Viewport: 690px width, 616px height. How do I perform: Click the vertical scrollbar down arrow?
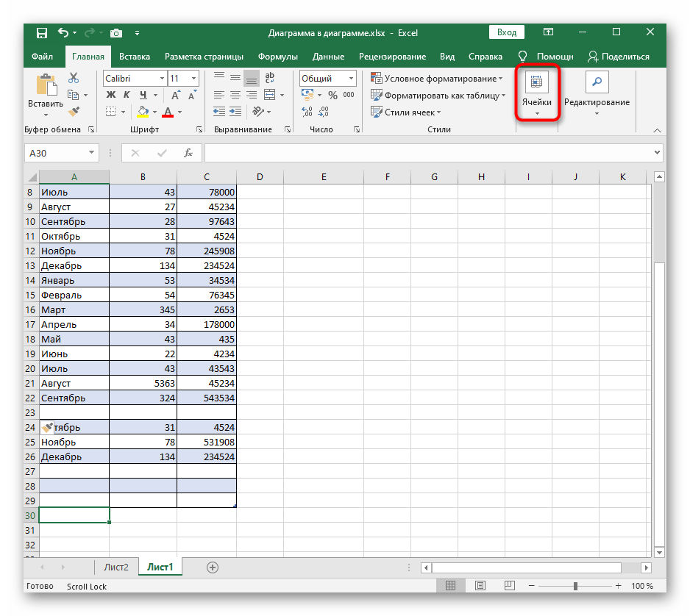coord(659,553)
